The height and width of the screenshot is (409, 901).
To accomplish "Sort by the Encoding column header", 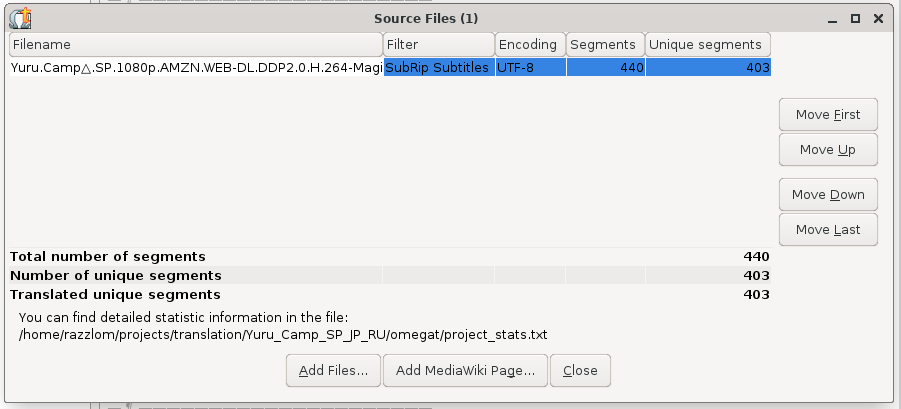I will point(530,45).
